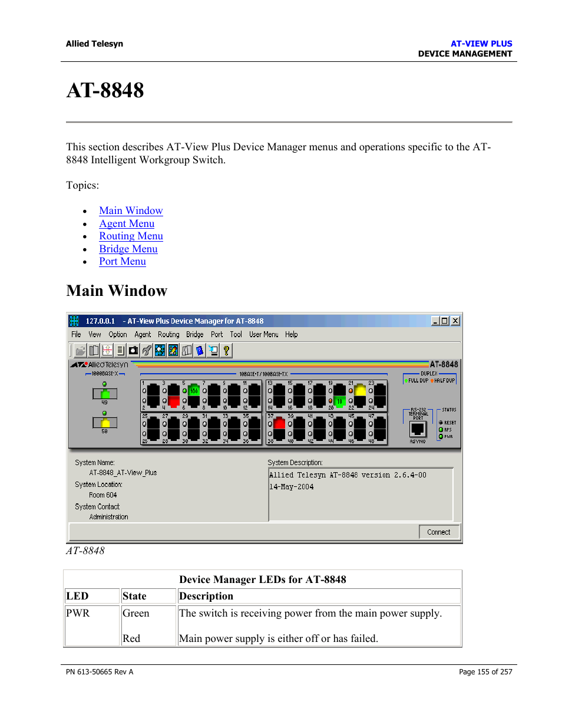Screen dimensions: 562x728
Task: Click the system contact text Administration
Action: pyautogui.click(x=109, y=517)
